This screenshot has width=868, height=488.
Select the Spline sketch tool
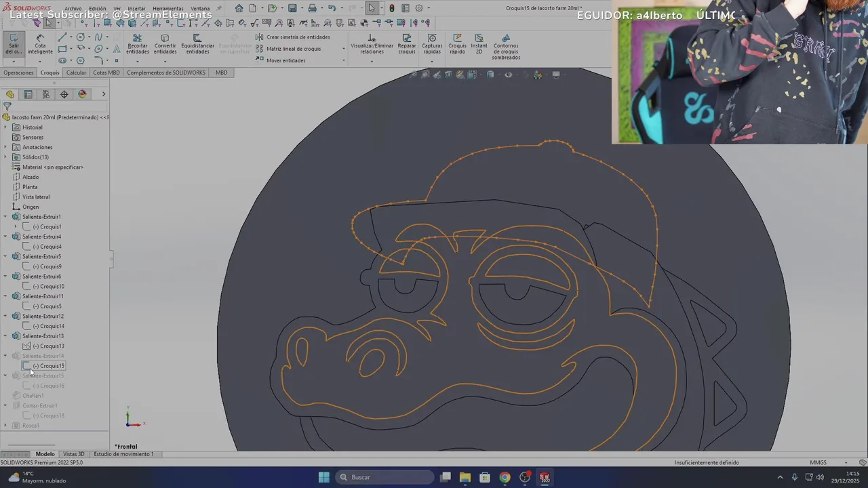tap(98, 37)
